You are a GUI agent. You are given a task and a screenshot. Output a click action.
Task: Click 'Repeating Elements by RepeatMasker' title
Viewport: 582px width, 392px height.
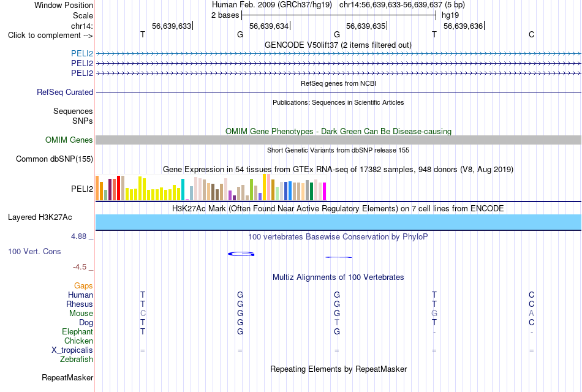tap(339, 369)
